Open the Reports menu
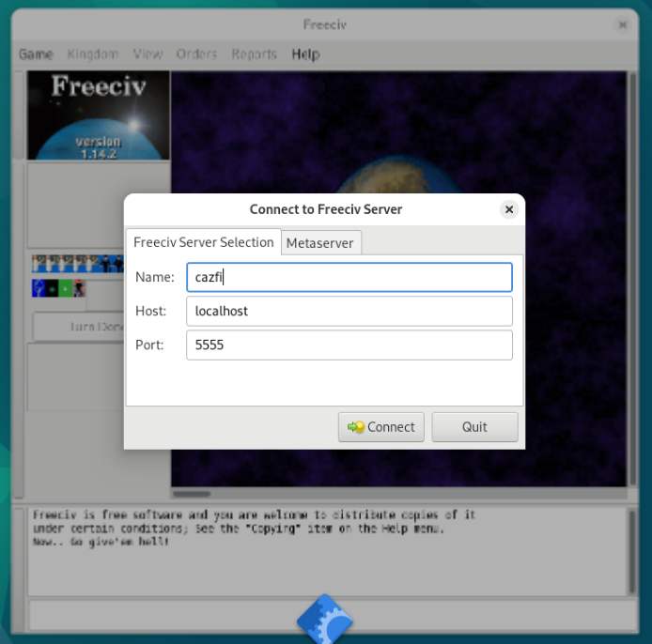 click(x=254, y=54)
